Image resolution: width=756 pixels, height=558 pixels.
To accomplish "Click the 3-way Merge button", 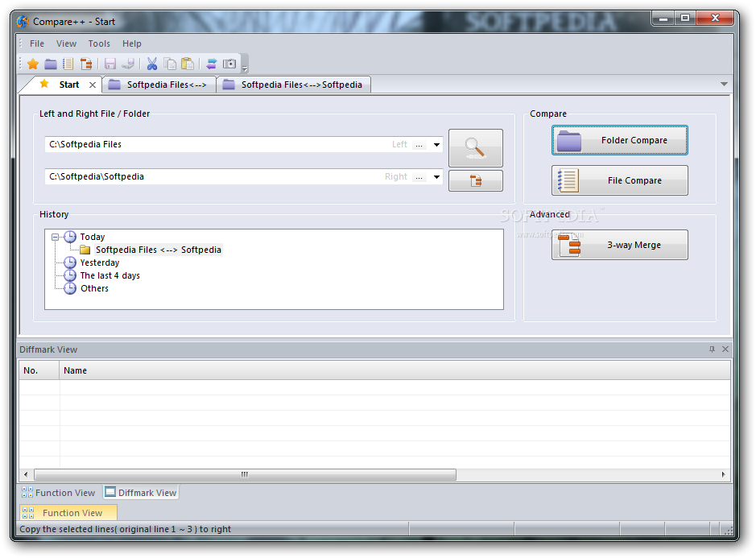I will point(620,245).
